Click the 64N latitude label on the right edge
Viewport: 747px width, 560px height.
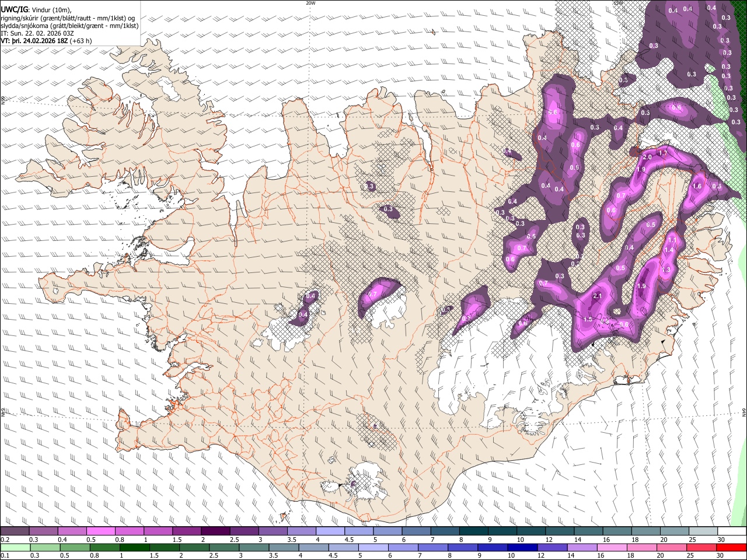tap(744, 413)
